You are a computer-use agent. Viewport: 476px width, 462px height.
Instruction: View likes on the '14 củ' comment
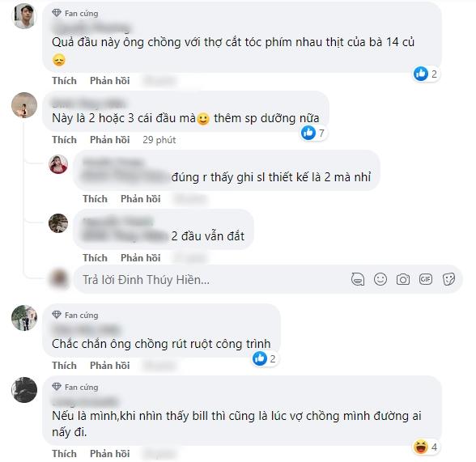coord(426,74)
